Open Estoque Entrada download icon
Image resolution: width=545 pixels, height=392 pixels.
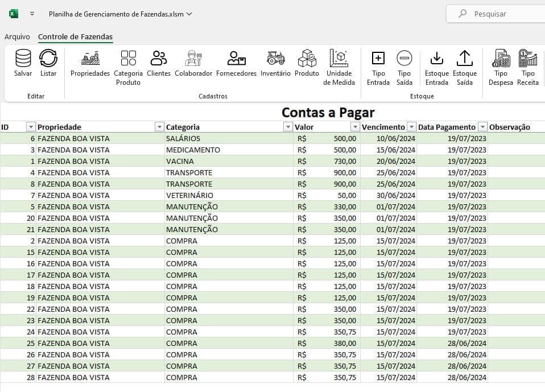[x=436, y=58]
